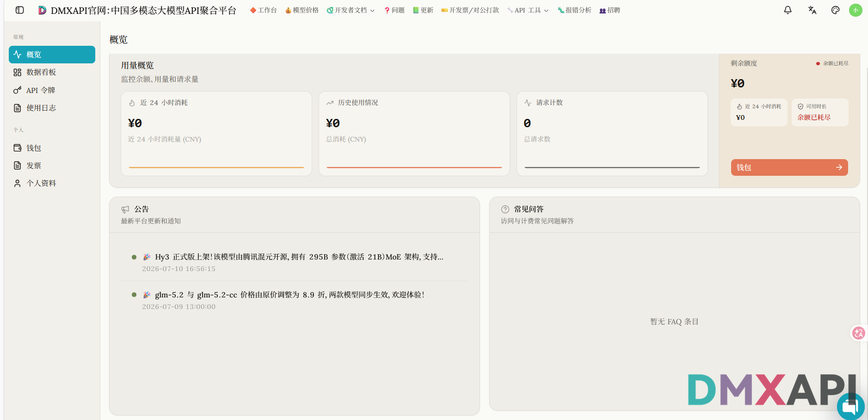Click the 用量概览 section heading

point(137,66)
